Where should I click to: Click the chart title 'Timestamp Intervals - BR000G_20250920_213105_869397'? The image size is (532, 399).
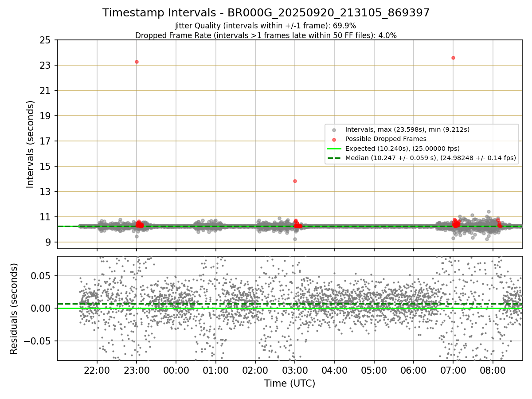266,13
